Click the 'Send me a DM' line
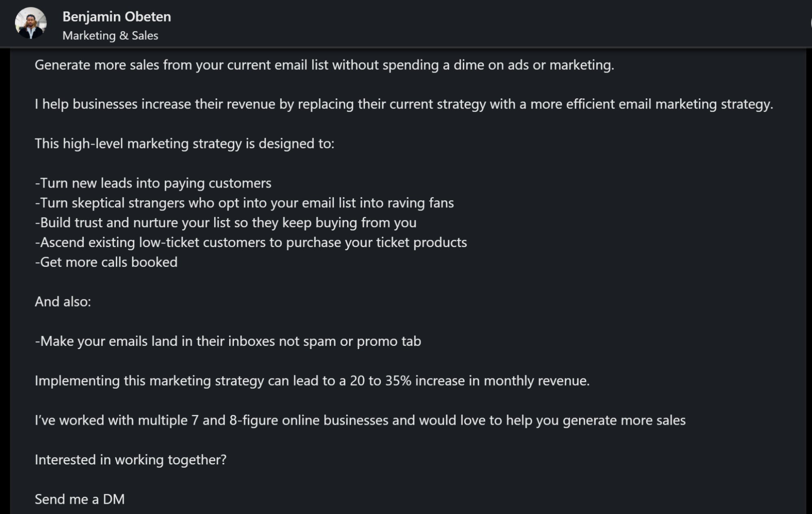812x514 pixels. pos(80,499)
